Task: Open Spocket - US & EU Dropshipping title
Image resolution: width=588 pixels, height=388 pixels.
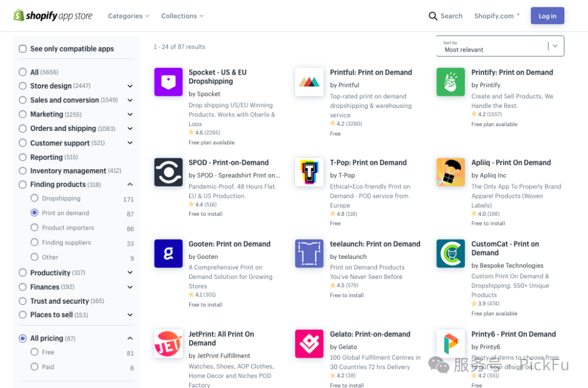Action: [x=218, y=77]
